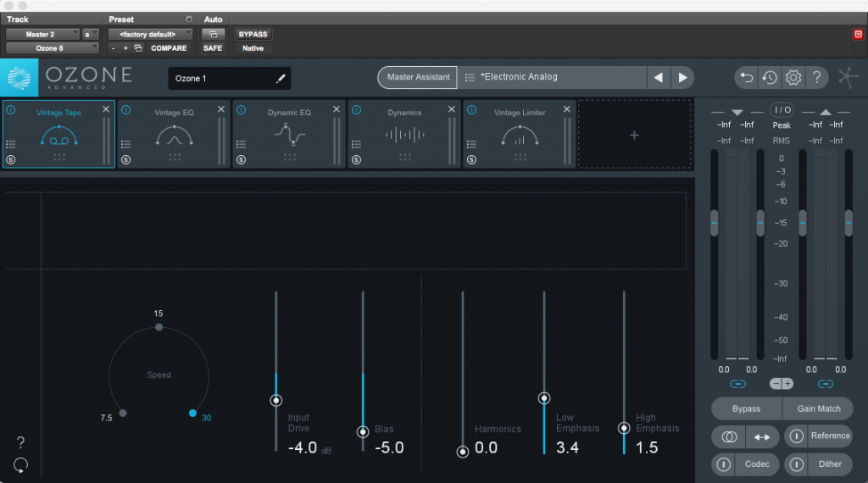Open Ozone settings gear icon
The width and height of the screenshot is (868, 483).
793,78
